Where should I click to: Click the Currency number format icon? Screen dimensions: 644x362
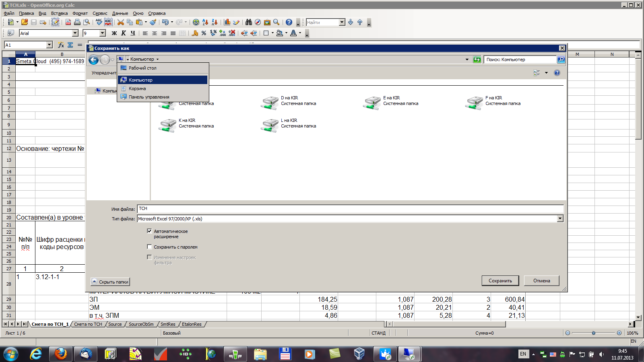(x=195, y=33)
